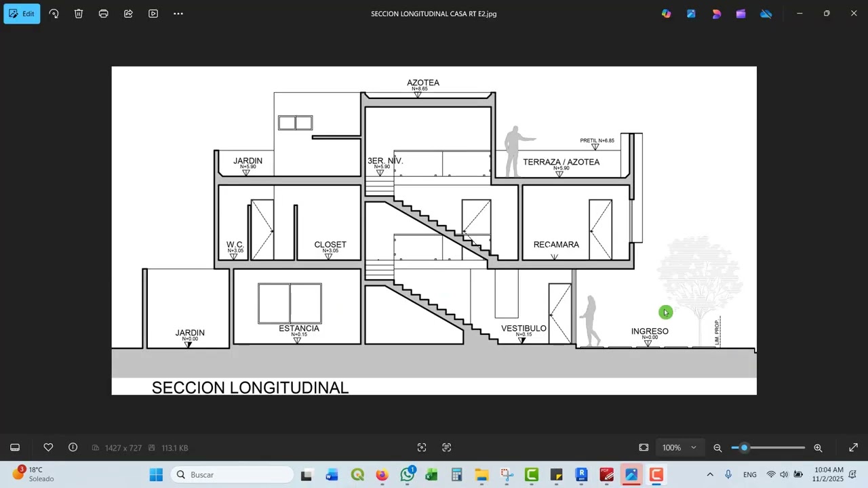Screen dimensions: 868x488
Task: Open green Camtasia icon in taskbar
Action: pyautogui.click(x=532, y=474)
